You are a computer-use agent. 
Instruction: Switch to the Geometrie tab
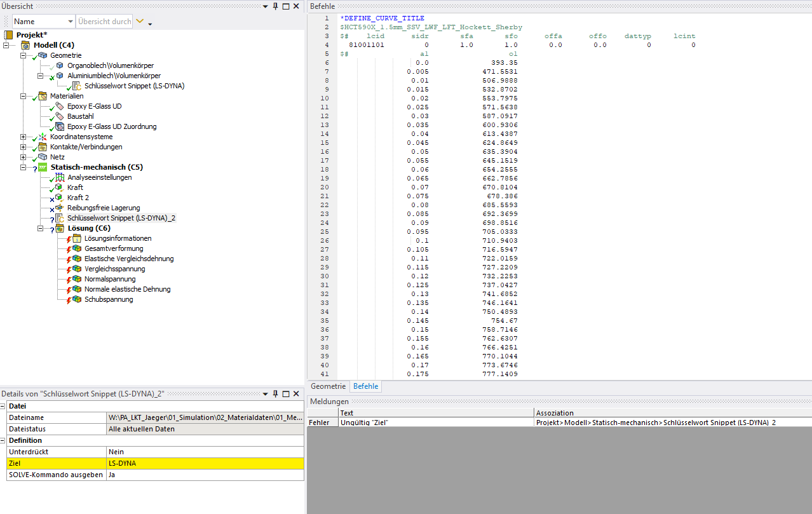(328, 386)
